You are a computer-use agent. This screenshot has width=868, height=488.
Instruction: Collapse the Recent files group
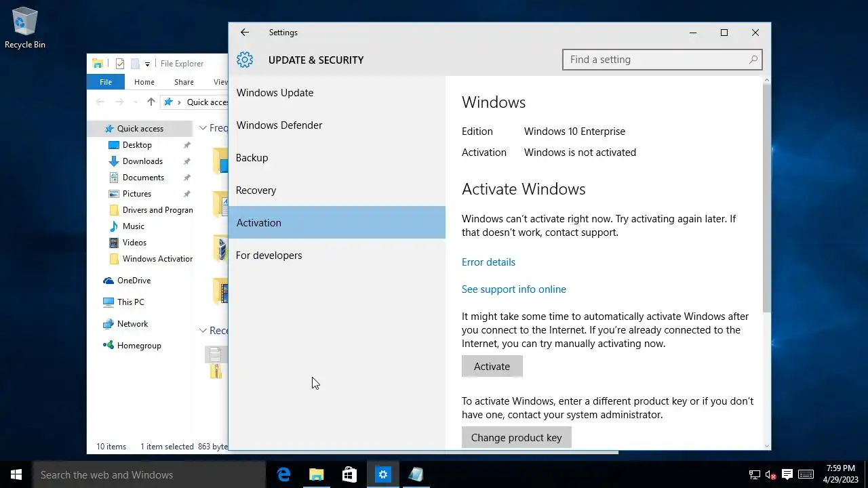pyautogui.click(x=203, y=331)
